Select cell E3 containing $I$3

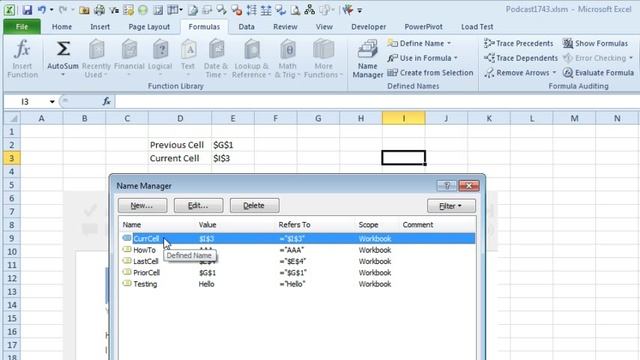pyautogui.click(x=233, y=158)
